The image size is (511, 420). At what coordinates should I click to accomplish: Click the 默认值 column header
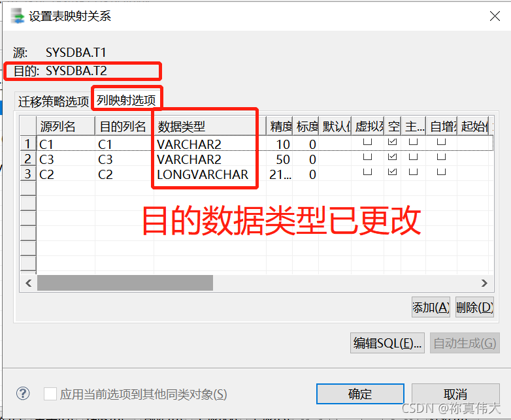coord(335,126)
